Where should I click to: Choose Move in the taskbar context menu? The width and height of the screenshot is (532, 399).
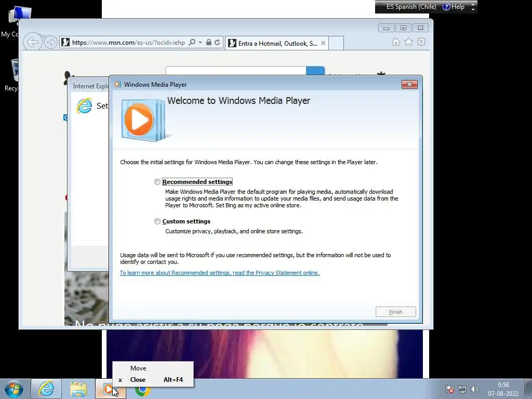pyautogui.click(x=153, y=368)
